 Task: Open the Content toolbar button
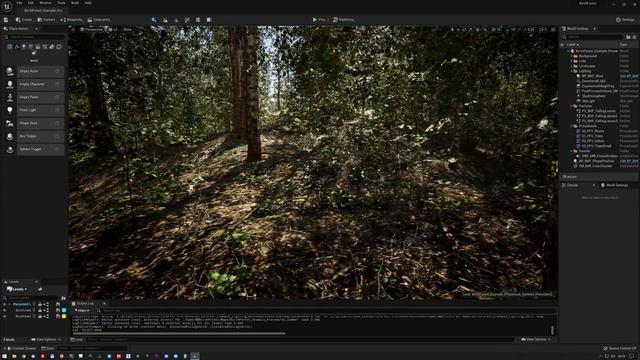point(46,20)
